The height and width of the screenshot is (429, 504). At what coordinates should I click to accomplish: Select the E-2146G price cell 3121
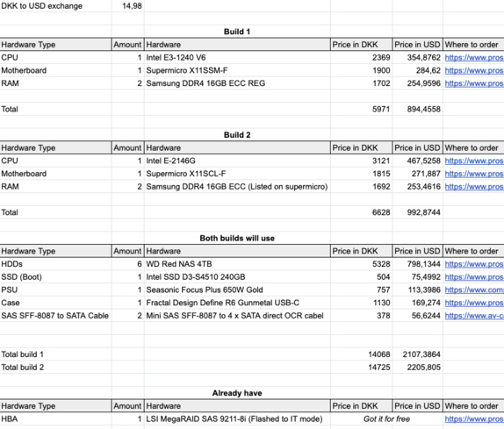[361, 161]
